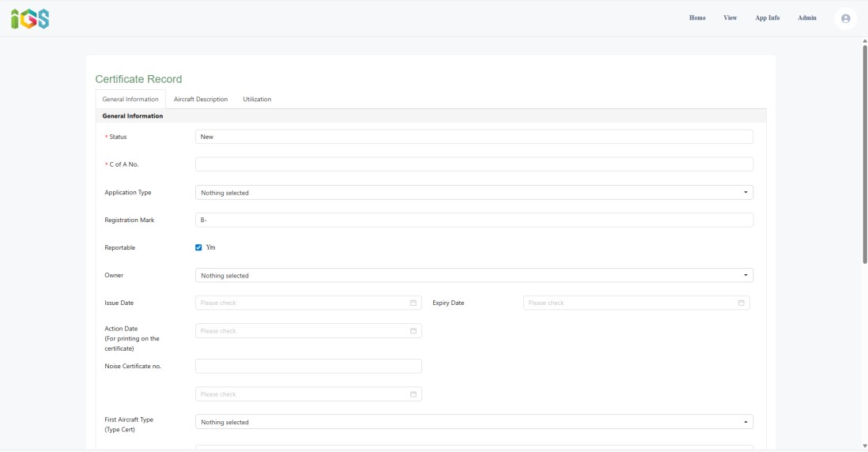Click the page vertical scrollbar
Viewport: 868px width, 452px height.
tap(865, 154)
